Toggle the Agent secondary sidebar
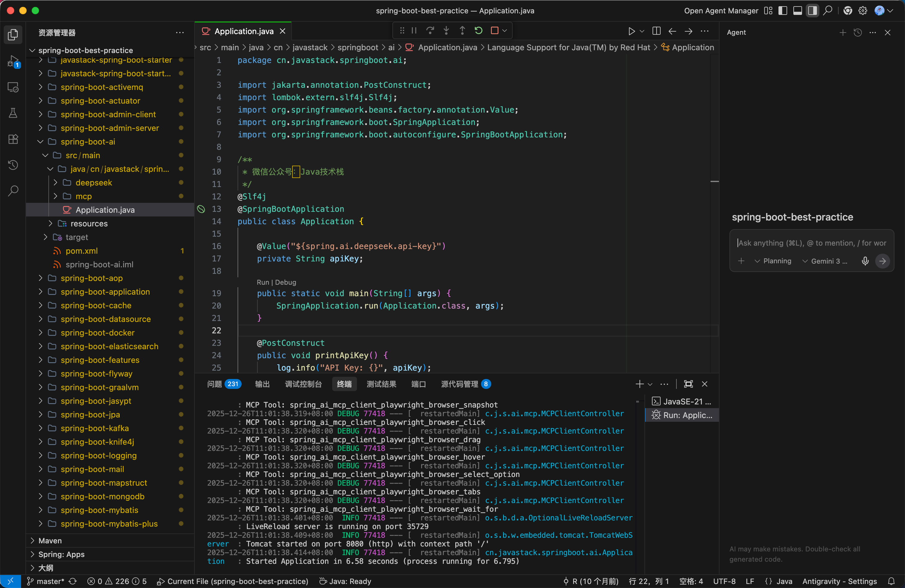Screen dimensions: 905x588 (x=812, y=11)
